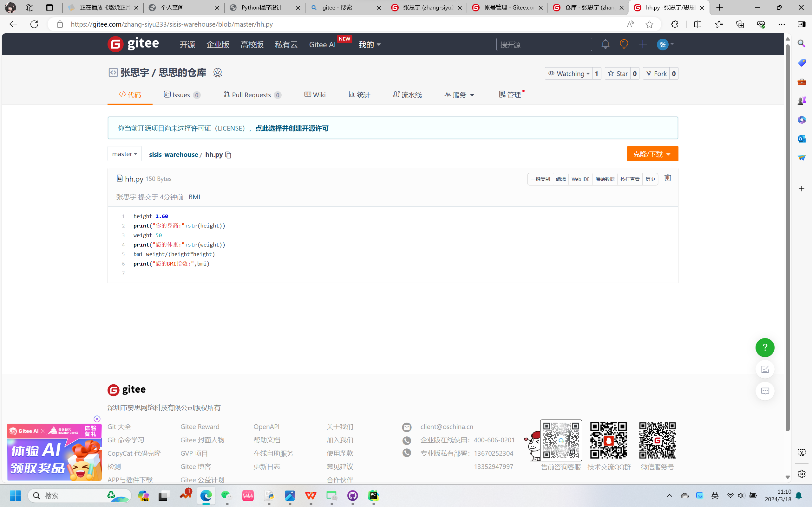Fork the repository
812x507 pixels.
(657, 74)
